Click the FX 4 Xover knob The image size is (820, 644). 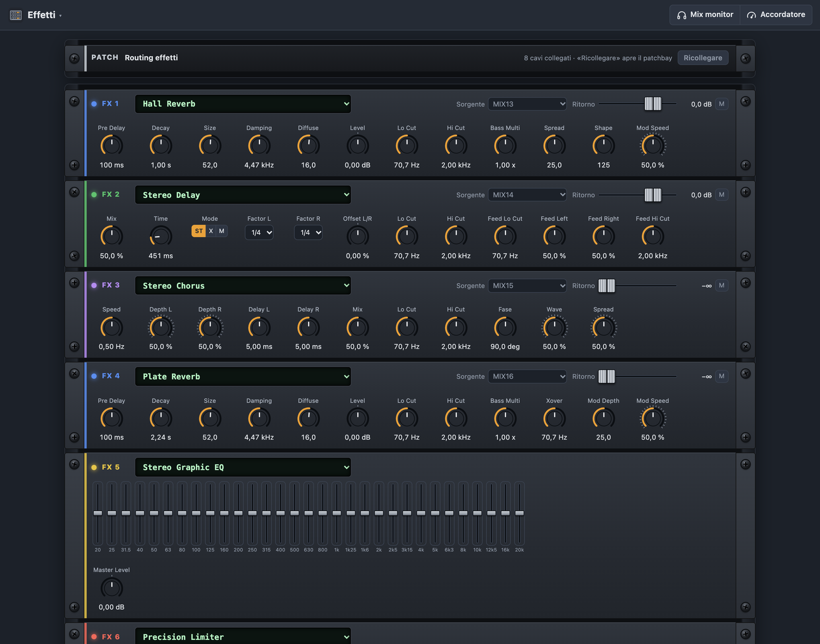pos(555,418)
